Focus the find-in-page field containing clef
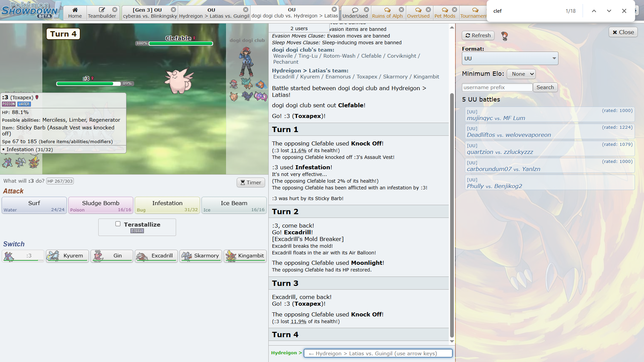Image resolution: width=644 pixels, height=362 pixels. (x=527, y=11)
